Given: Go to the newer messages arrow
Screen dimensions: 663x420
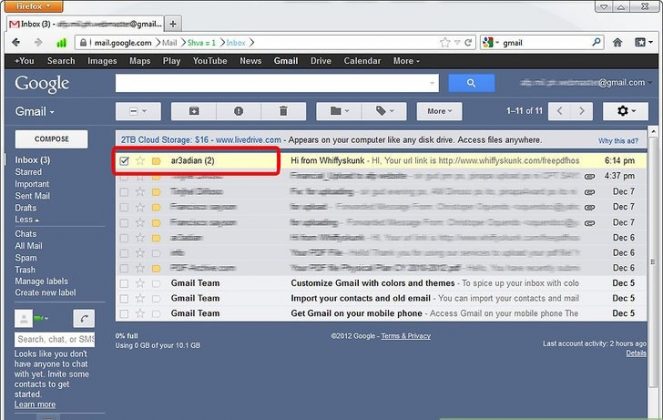Looking at the screenshot, I should click(561, 111).
